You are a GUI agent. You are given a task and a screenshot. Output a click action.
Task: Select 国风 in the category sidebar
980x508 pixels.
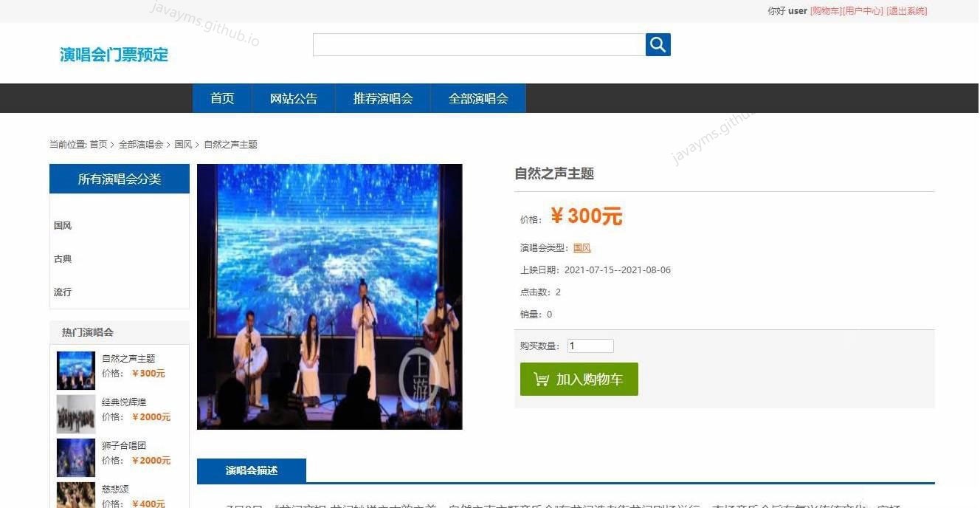pyautogui.click(x=63, y=226)
